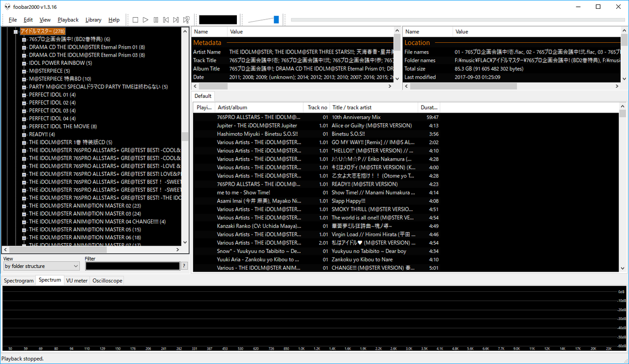Select the PERFECT IDOL 03 (4) tree item
The image size is (629, 364).
[x=52, y=111]
